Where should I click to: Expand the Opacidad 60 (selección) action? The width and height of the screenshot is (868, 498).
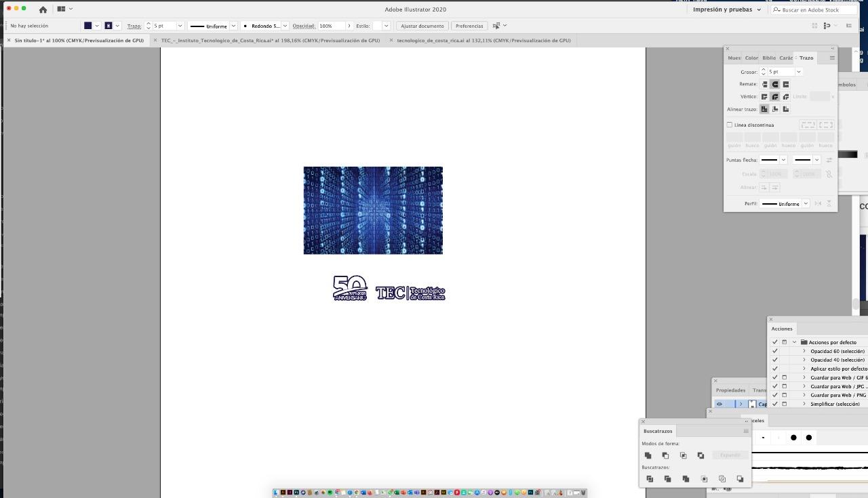[804, 351]
